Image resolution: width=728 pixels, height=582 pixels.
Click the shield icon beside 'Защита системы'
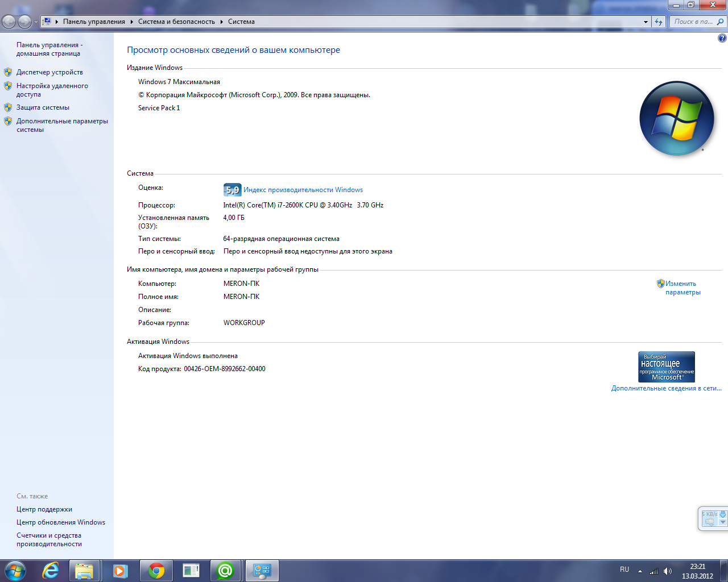(8, 107)
